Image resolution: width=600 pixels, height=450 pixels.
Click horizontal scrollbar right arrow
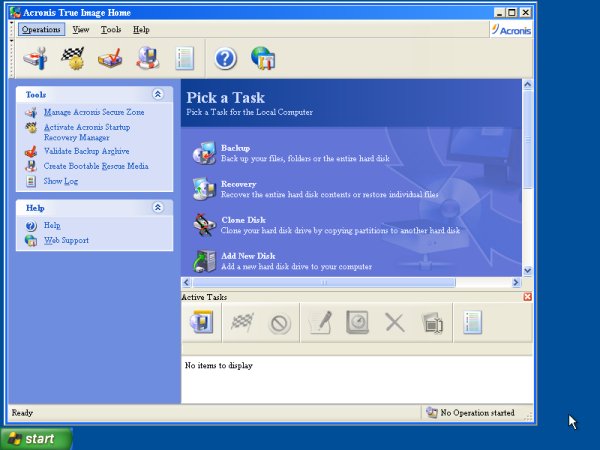[x=515, y=282]
